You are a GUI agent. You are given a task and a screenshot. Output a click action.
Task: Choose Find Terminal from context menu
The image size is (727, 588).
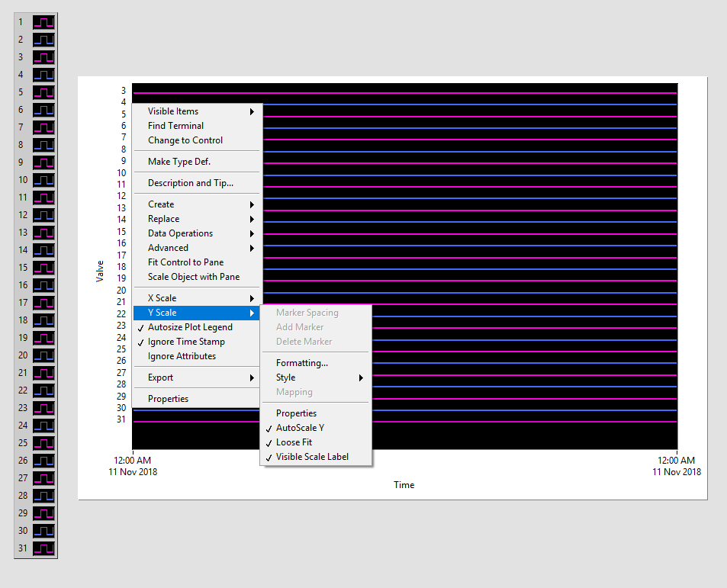196,126
